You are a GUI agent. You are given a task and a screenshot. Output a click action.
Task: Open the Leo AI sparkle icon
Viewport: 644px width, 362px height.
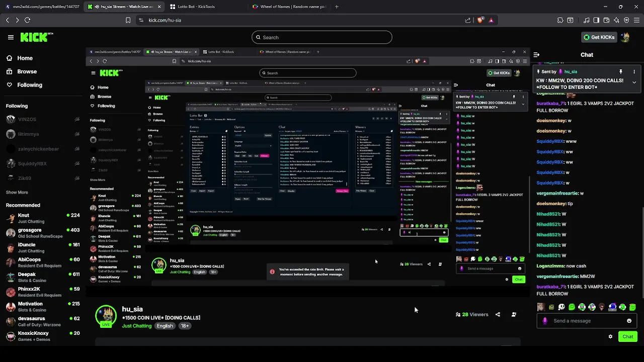pyautogui.click(x=616, y=20)
